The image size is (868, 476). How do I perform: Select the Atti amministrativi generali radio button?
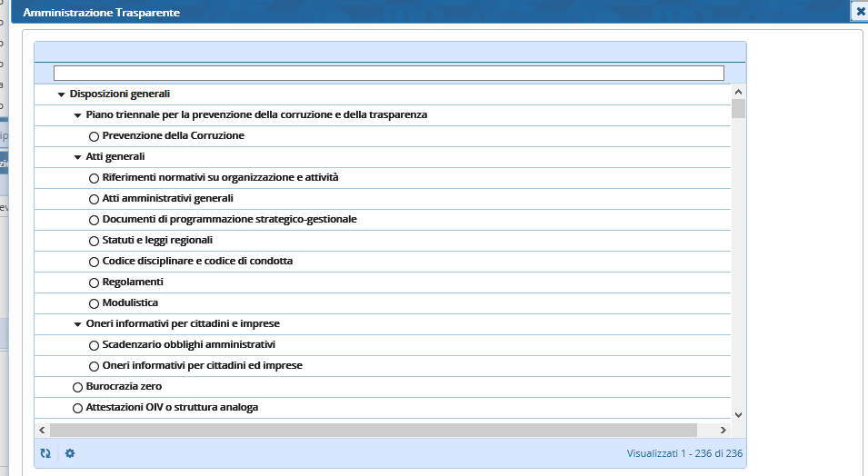(x=94, y=199)
